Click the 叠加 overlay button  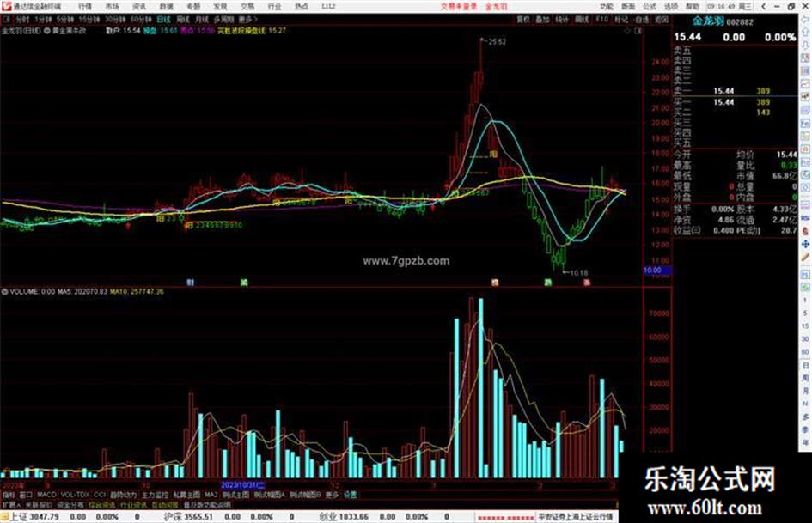(x=542, y=19)
